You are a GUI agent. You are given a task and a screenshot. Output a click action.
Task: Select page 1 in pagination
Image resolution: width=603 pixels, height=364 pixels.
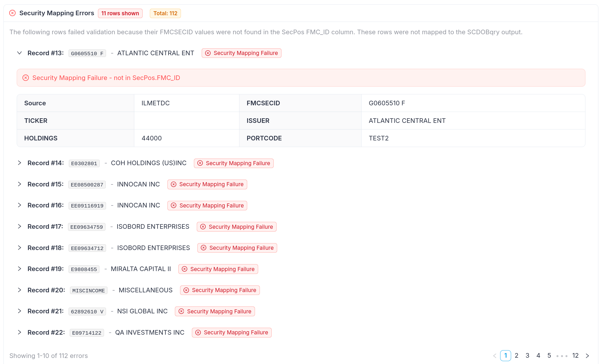pyautogui.click(x=506, y=356)
